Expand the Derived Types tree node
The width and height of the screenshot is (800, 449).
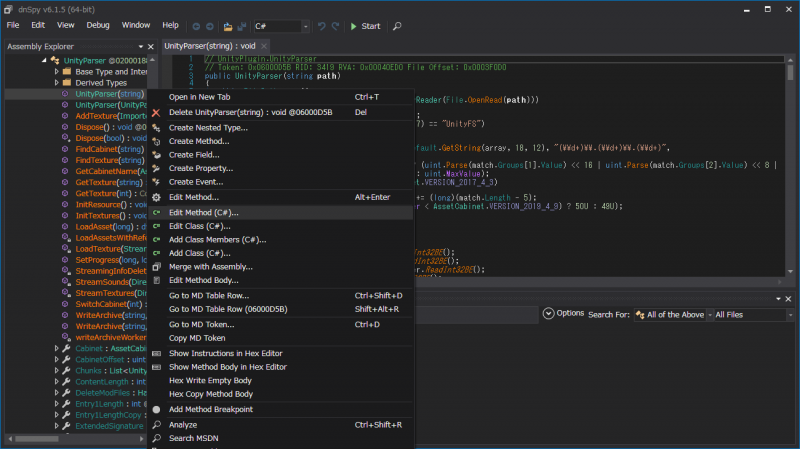click(55, 83)
